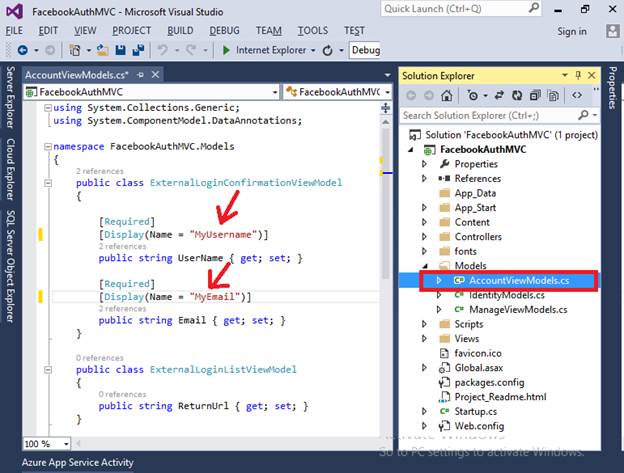Image resolution: width=624 pixels, height=473 pixels.
Task: Click the New Project toolbar icon
Action: 75,50
